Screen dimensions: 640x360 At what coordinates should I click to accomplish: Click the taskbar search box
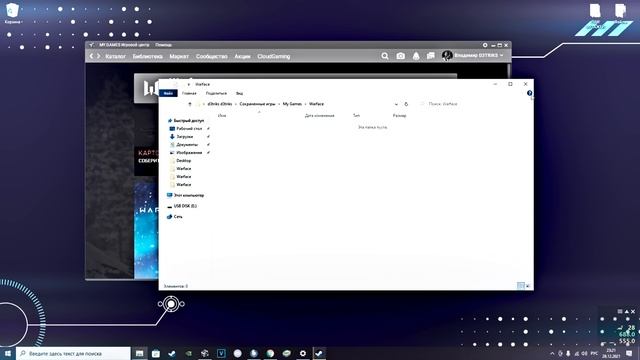[x=73, y=353]
